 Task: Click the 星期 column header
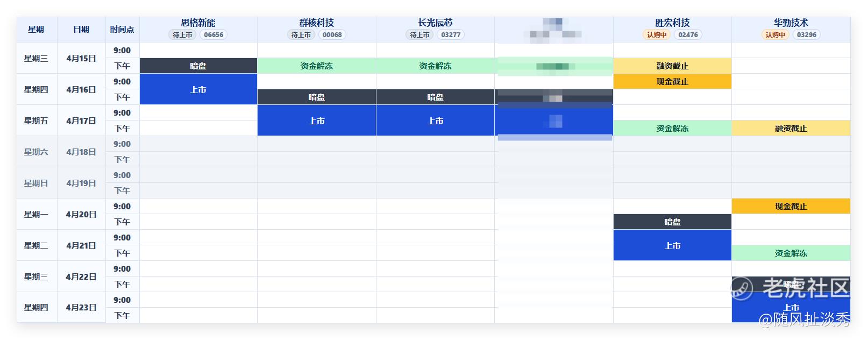[x=37, y=30]
